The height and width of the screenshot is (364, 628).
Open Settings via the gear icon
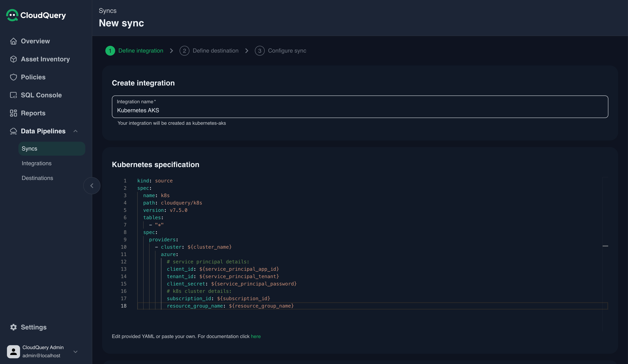14,327
